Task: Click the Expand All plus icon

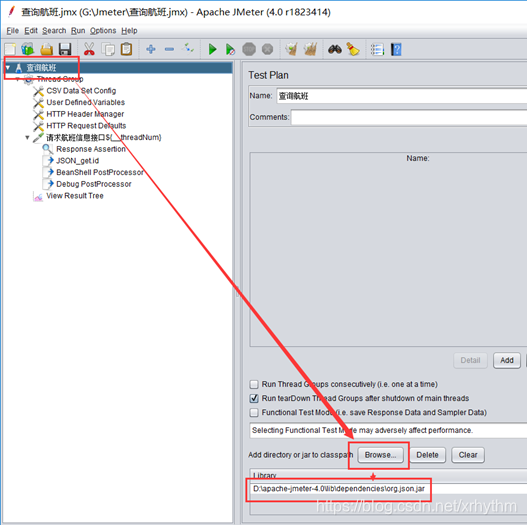Action: coord(151,49)
